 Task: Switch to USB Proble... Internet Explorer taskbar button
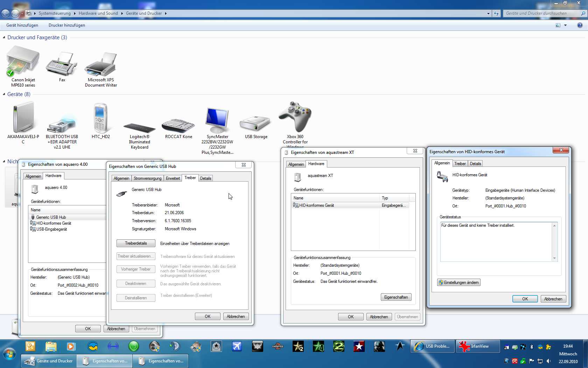[x=433, y=346]
